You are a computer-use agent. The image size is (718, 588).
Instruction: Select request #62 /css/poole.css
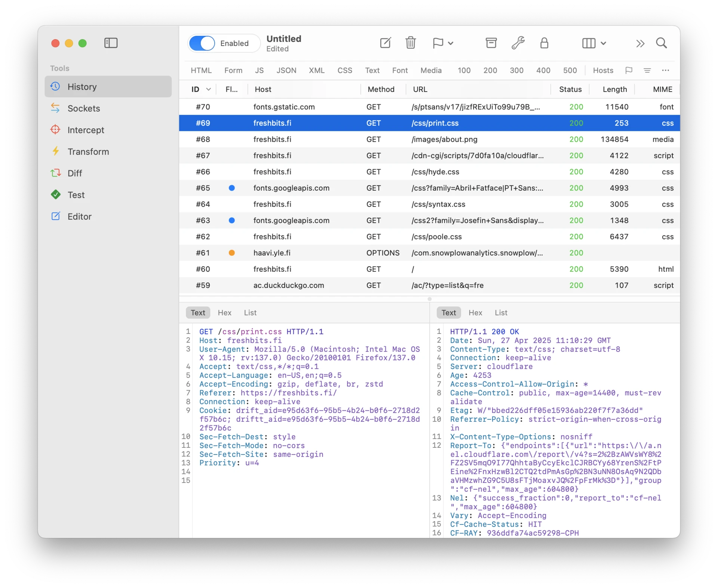[x=429, y=237]
